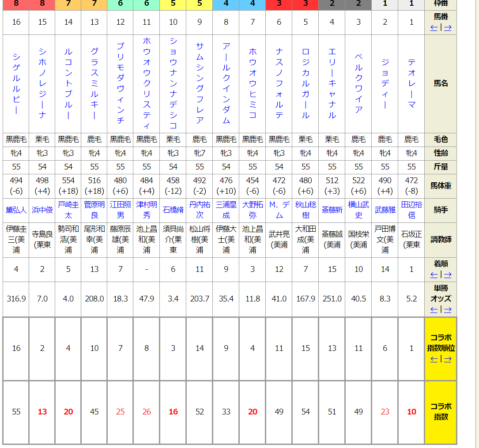Click the 調教師 row header
479x448 pixels.
point(441,240)
